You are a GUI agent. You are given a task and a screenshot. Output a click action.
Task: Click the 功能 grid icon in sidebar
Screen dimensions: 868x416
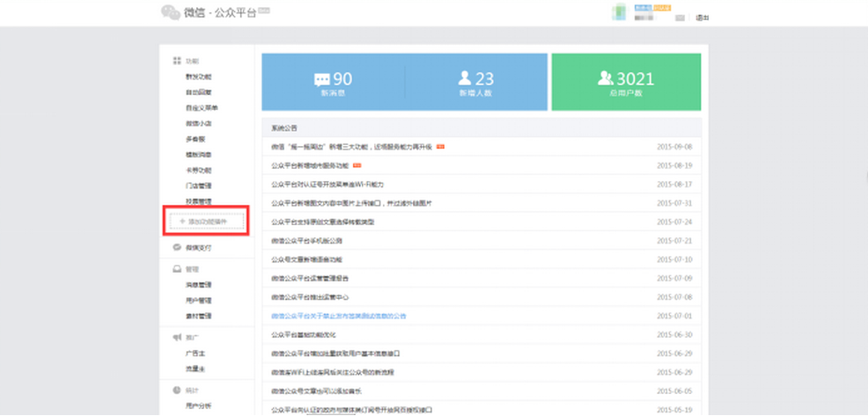(x=176, y=62)
